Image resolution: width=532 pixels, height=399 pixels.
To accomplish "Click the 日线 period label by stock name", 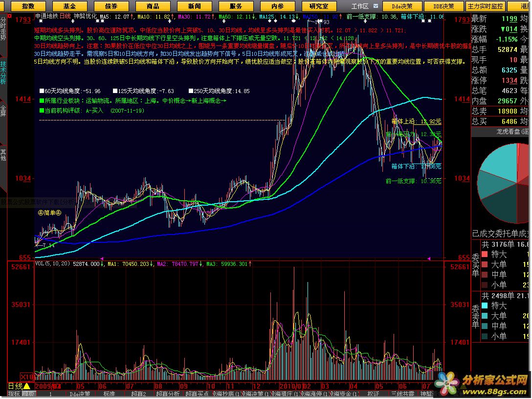I will click(x=65, y=16).
